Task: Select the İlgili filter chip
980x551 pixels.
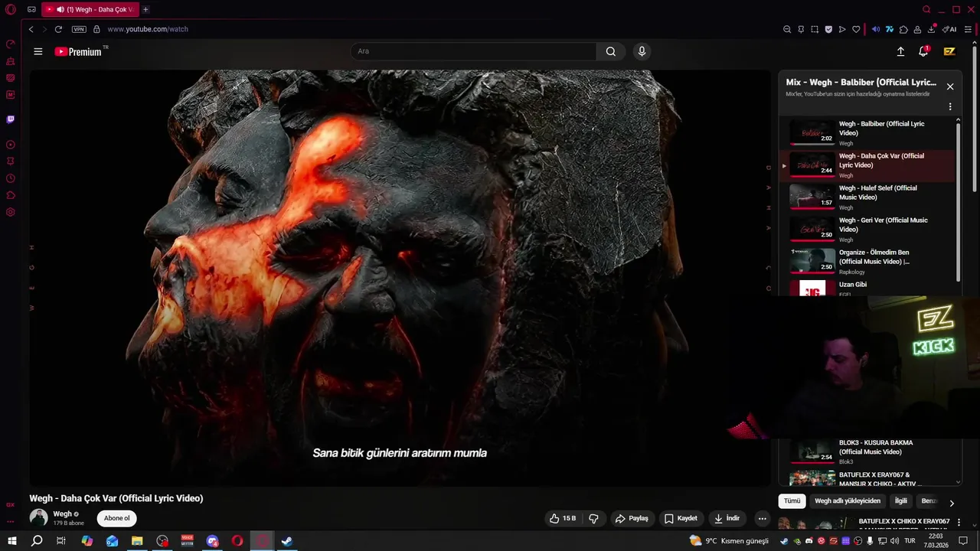Action: (x=901, y=500)
